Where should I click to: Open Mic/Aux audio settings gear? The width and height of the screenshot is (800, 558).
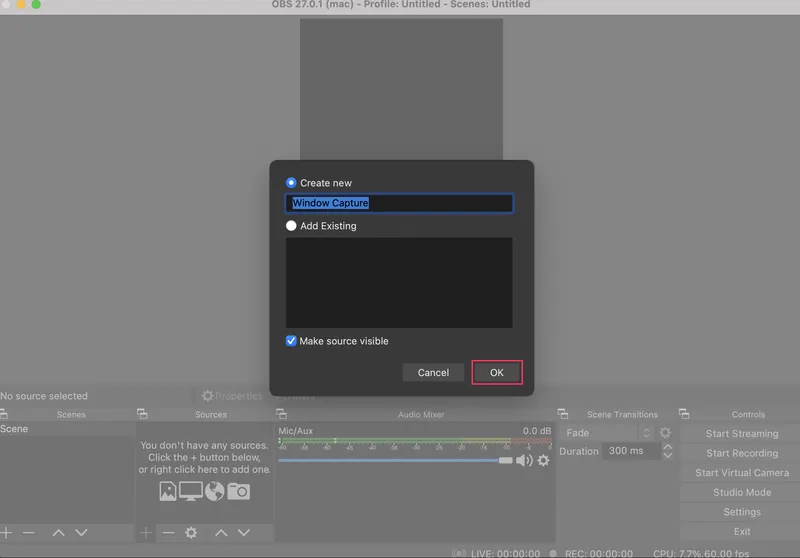click(544, 460)
